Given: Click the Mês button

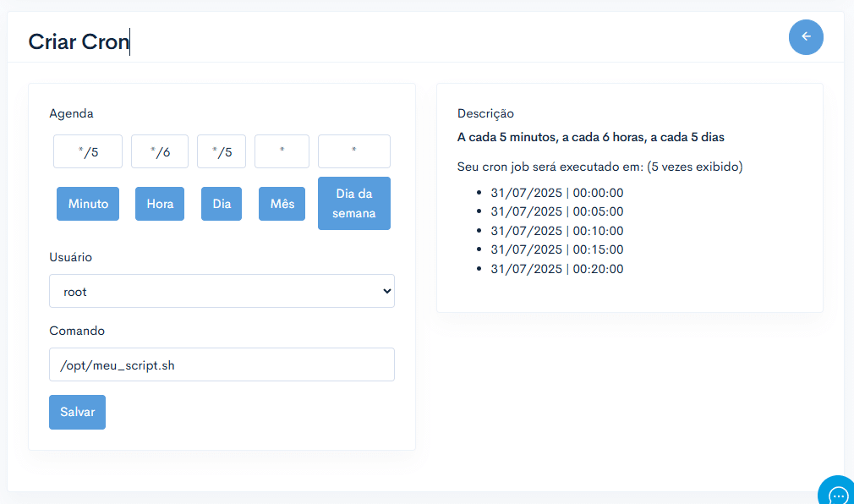Looking at the screenshot, I should (x=282, y=204).
